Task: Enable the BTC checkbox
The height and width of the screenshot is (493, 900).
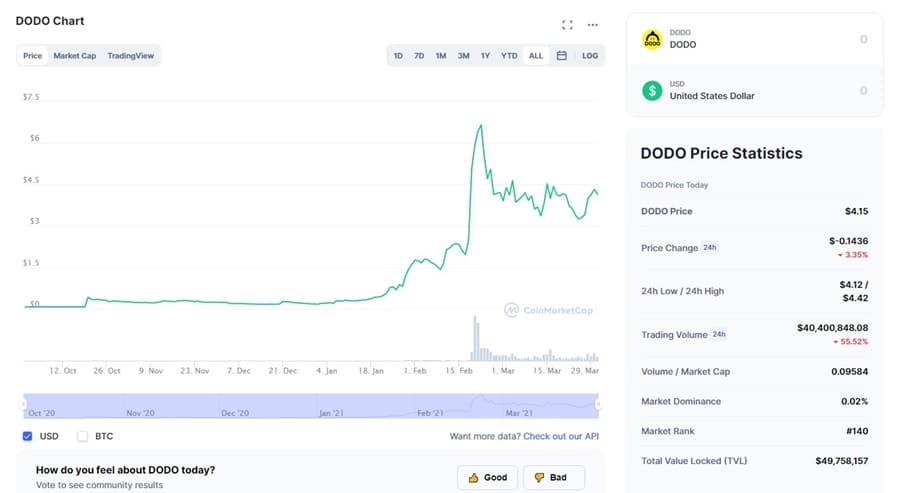Action: point(82,436)
